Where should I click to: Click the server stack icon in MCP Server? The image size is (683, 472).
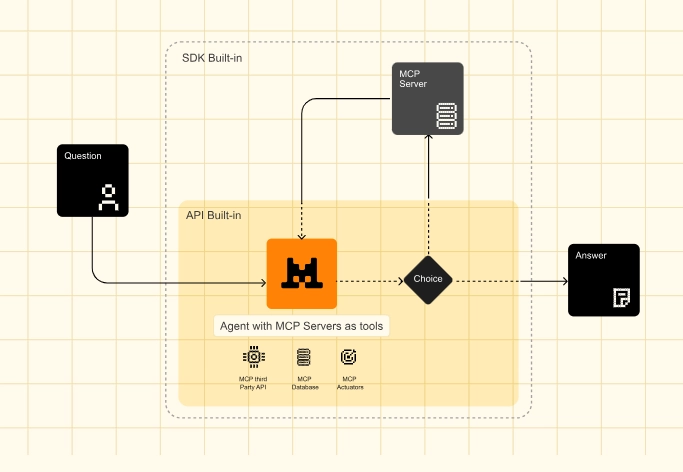click(x=446, y=116)
